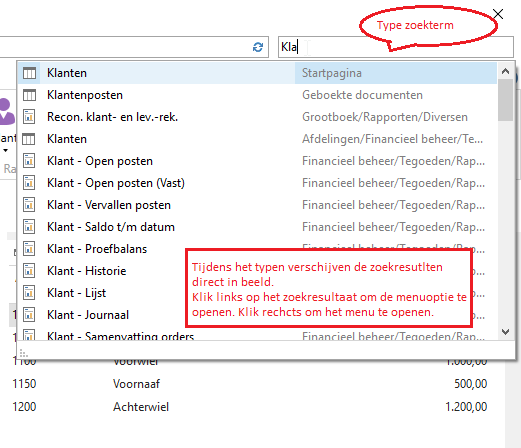Click report icon beside 'Klant - Lijst'
521x448 pixels.
pyautogui.click(x=29, y=293)
